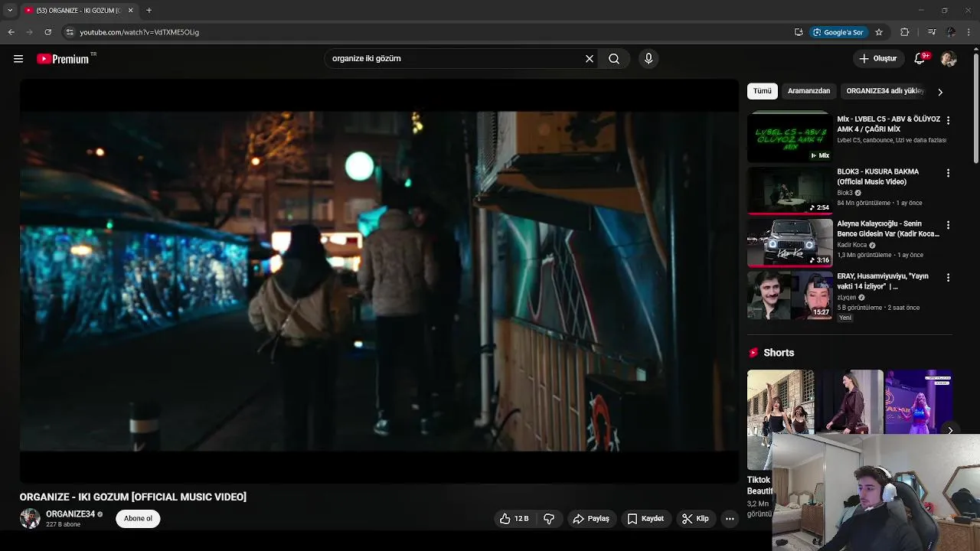This screenshot has height=551, width=980.
Task: Click the Google'a Sor button
Action: click(838, 32)
